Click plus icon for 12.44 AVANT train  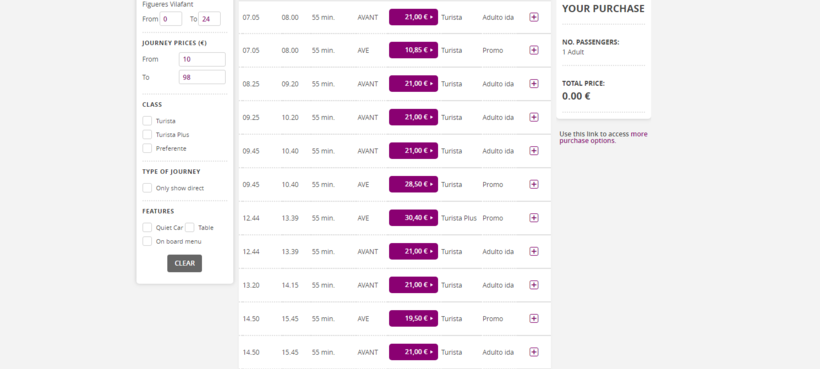point(533,251)
